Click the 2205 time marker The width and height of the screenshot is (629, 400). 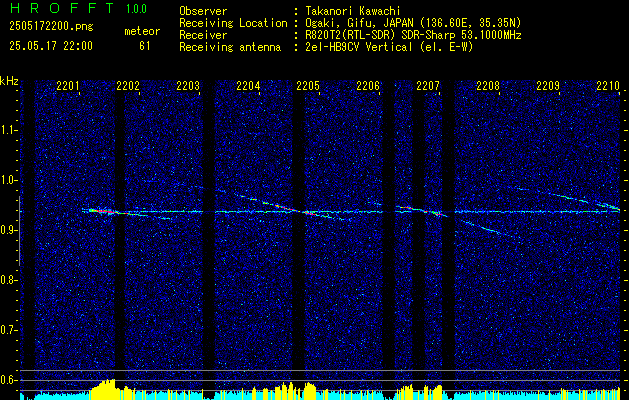308,86
